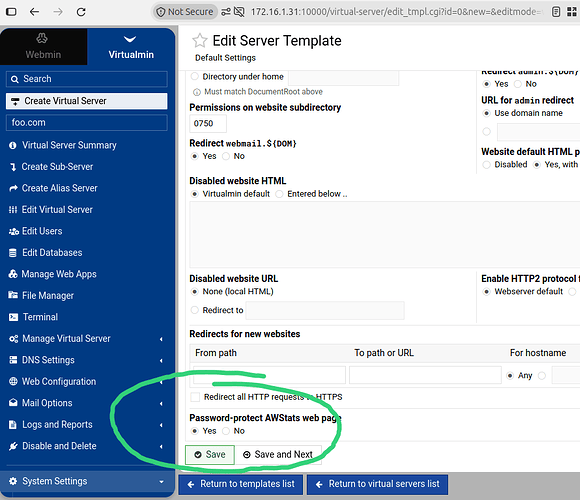The image size is (580, 500).
Task: Click the browser back arrow
Action: pos(34,12)
